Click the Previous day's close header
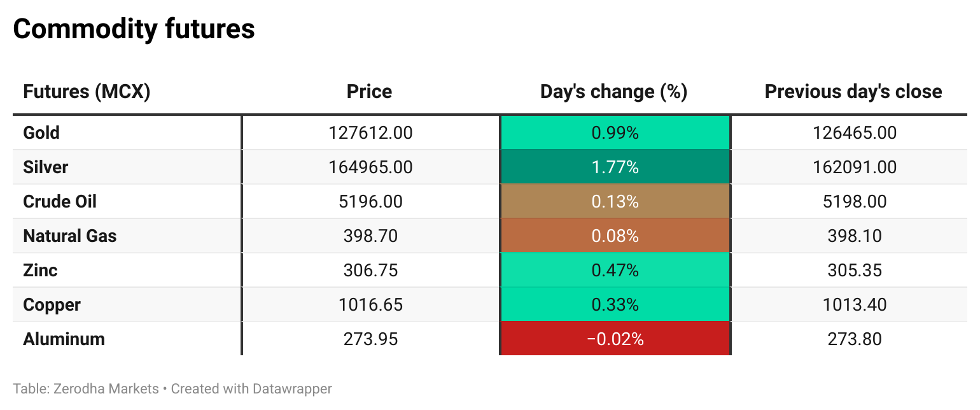Viewport: 980px width, 410px height. tap(853, 92)
